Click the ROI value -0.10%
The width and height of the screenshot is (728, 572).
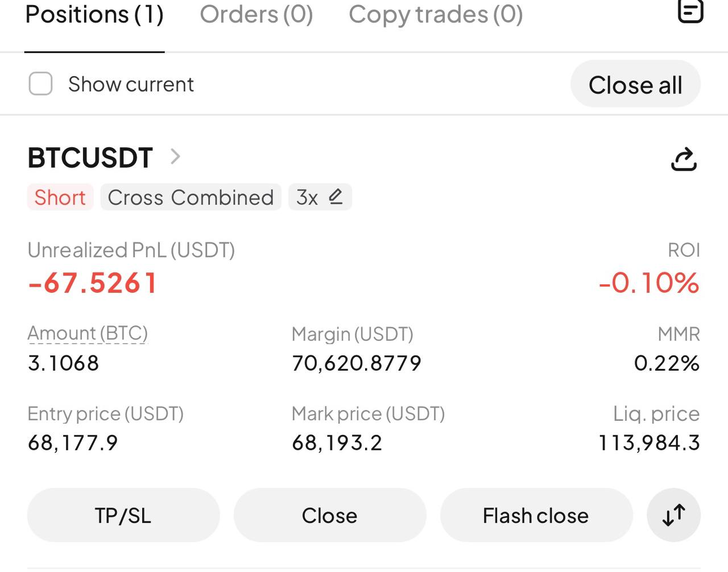pos(649,283)
